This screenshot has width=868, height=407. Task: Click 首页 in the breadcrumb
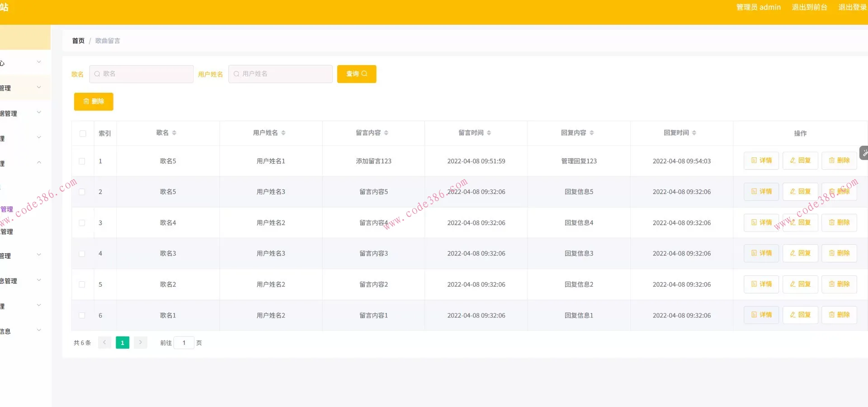pyautogui.click(x=78, y=41)
